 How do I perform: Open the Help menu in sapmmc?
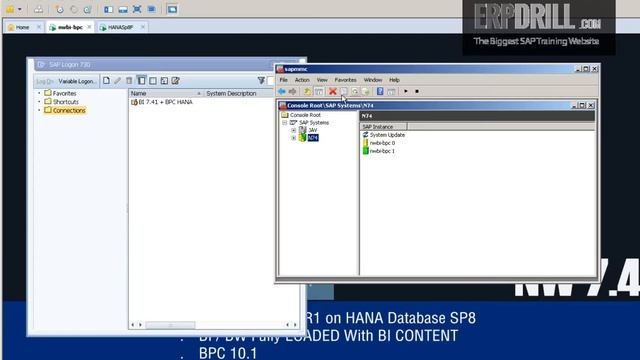click(x=394, y=80)
